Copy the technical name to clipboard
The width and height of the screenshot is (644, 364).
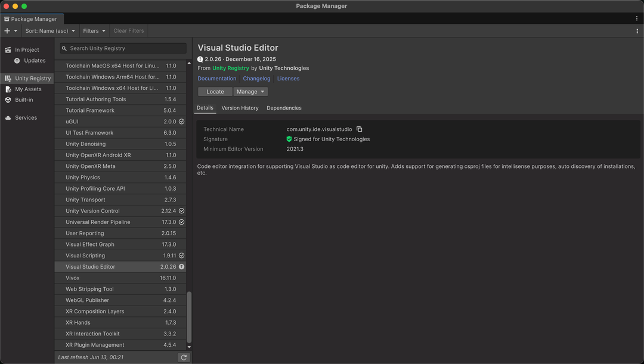360,129
